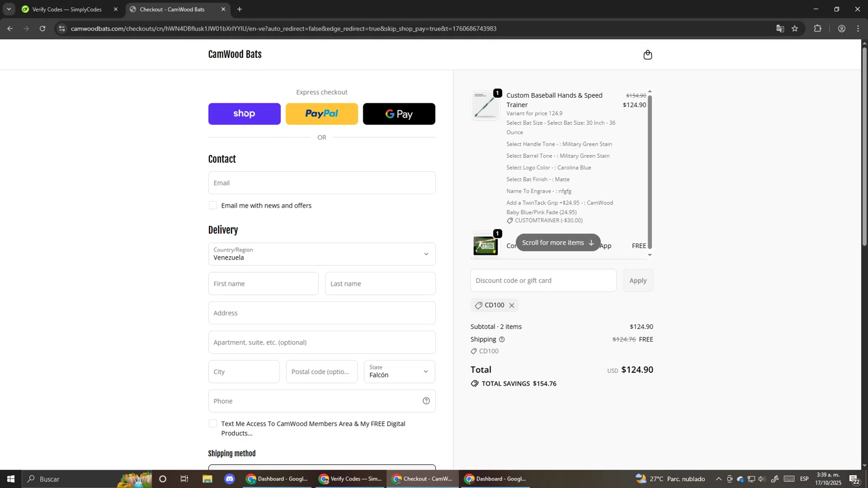The width and height of the screenshot is (868, 488).
Task: Open the tab search dropdown
Action: coord(9,9)
